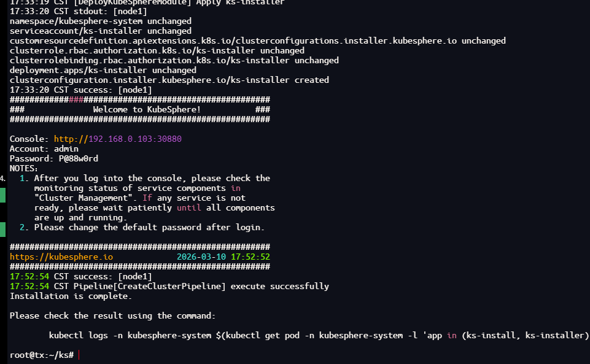The width and height of the screenshot is (590, 364).
Task: Click the upper green marker in left gutter
Action: [2, 195]
